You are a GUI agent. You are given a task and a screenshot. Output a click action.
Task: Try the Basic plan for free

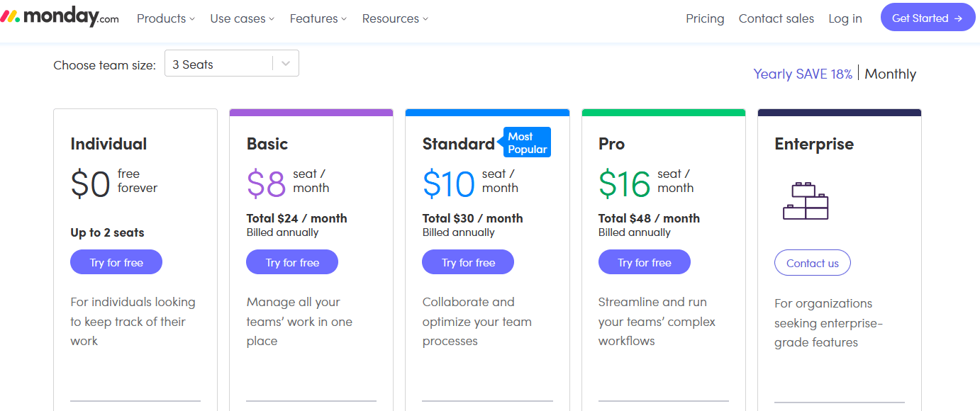pyautogui.click(x=292, y=261)
